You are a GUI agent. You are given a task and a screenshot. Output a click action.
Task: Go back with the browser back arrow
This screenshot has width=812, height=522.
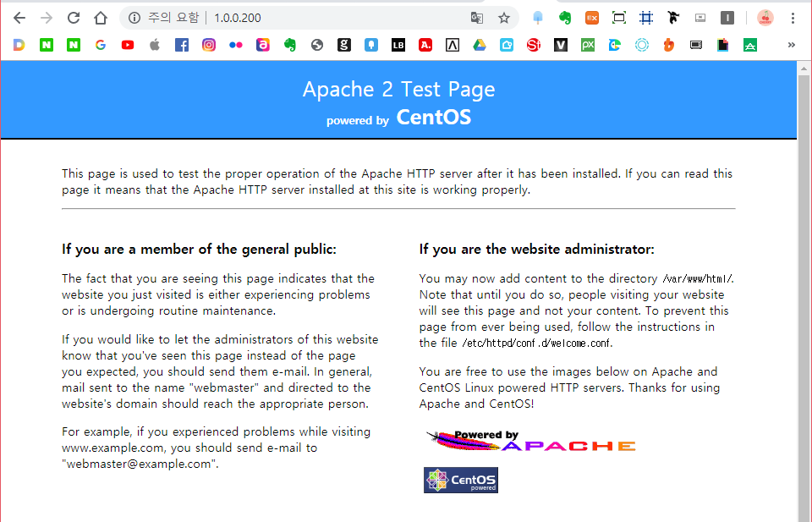pyautogui.click(x=19, y=18)
